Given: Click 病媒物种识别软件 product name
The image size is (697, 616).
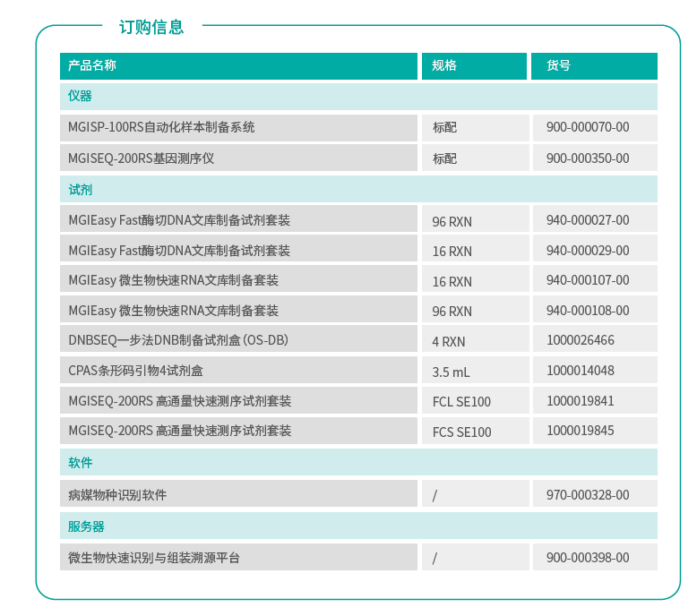Looking at the screenshot, I should [x=117, y=494].
